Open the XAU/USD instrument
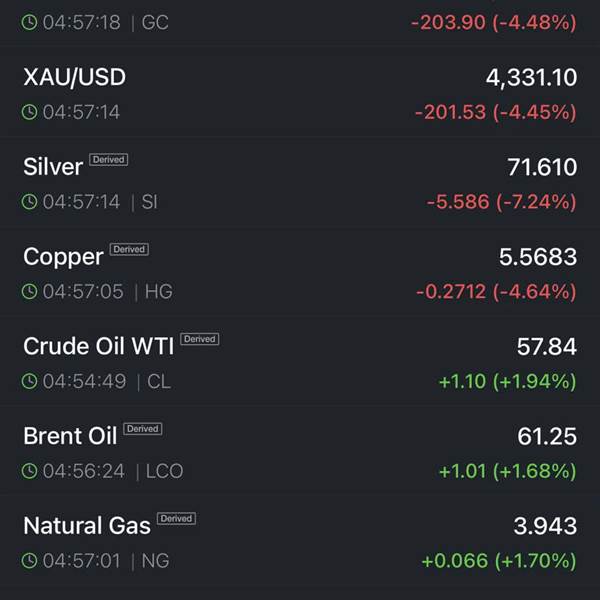 [74, 77]
